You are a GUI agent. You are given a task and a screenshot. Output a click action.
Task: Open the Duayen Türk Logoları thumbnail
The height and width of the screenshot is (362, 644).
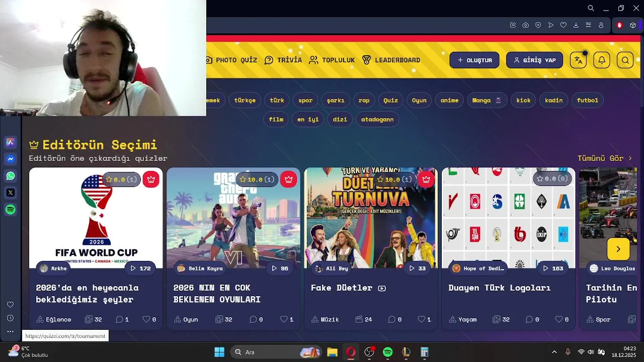click(x=508, y=218)
